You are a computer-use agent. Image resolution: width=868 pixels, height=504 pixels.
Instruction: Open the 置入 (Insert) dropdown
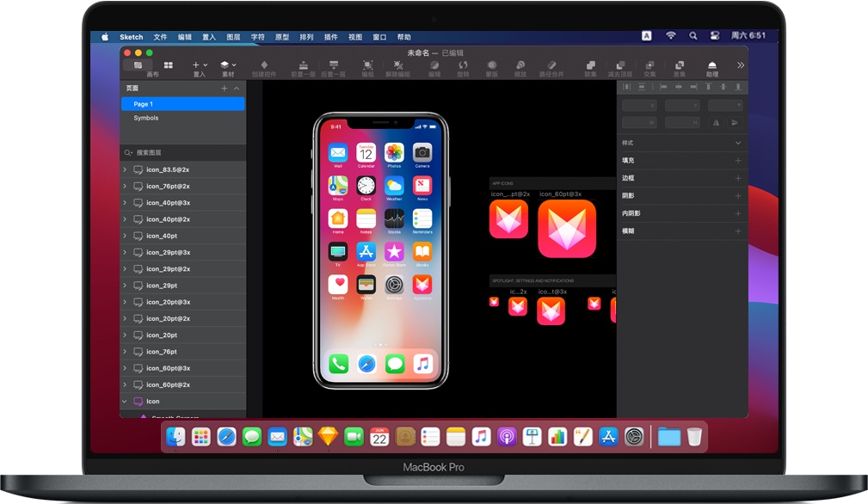click(x=200, y=65)
